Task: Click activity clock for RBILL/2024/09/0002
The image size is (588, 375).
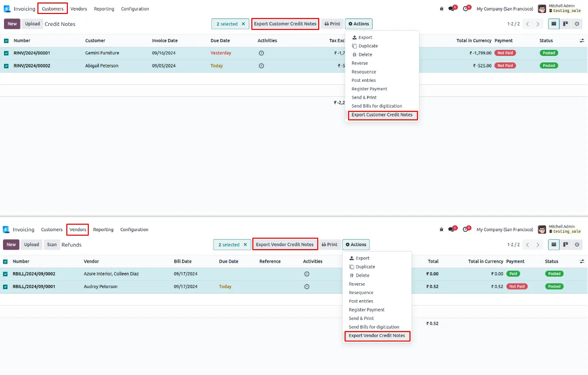Action: pyautogui.click(x=307, y=274)
